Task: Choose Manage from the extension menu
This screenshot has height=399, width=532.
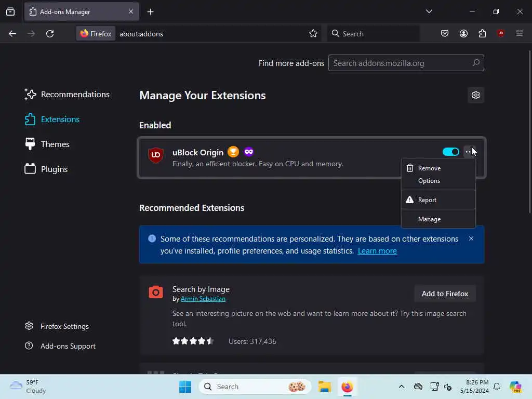Action: [x=438, y=219]
